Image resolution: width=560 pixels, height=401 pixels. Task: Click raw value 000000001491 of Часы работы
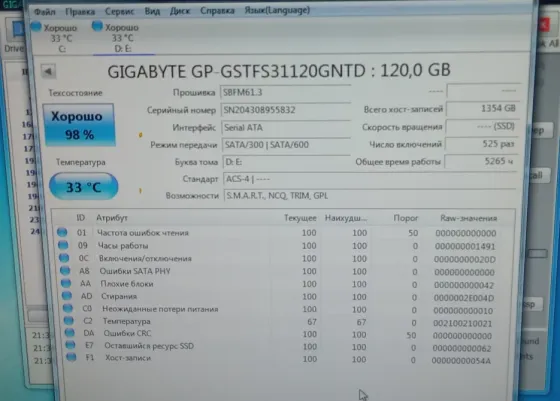(x=465, y=246)
